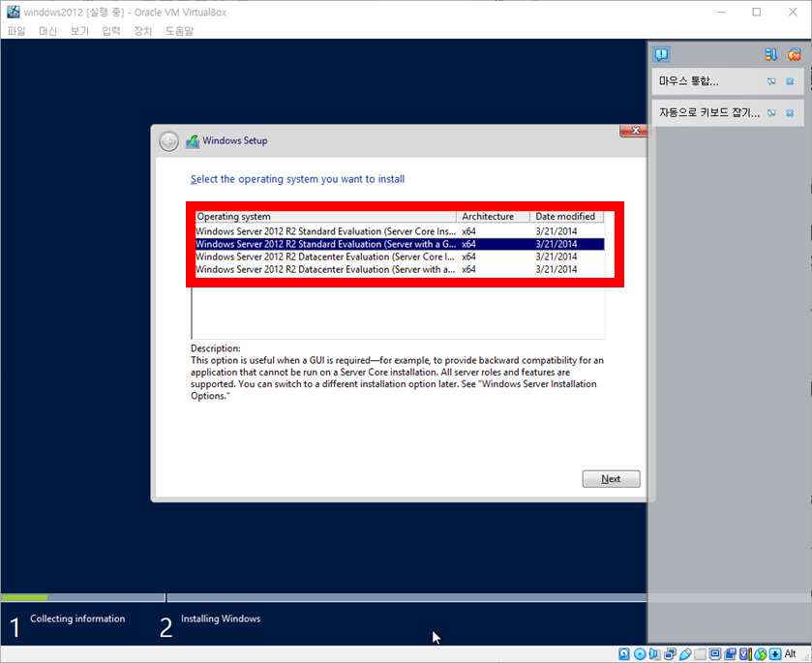The height and width of the screenshot is (663, 812).
Task: Click the USB devices status icon
Action: (x=685, y=653)
